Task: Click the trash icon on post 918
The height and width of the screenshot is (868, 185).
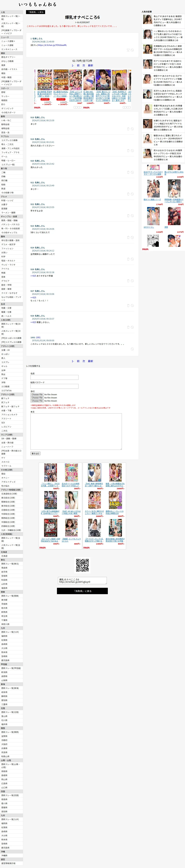Action: click(x=128, y=129)
